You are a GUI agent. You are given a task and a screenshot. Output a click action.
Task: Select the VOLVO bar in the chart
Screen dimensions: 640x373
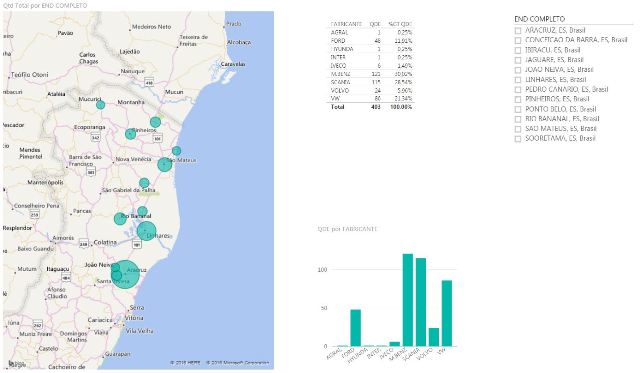tap(434, 337)
